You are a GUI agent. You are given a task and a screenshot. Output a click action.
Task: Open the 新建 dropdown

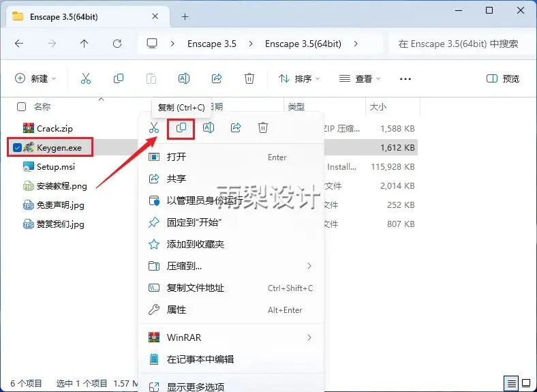(x=35, y=79)
